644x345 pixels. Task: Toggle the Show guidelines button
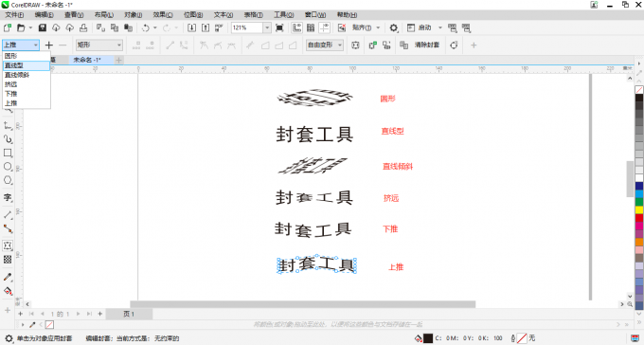click(325, 28)
